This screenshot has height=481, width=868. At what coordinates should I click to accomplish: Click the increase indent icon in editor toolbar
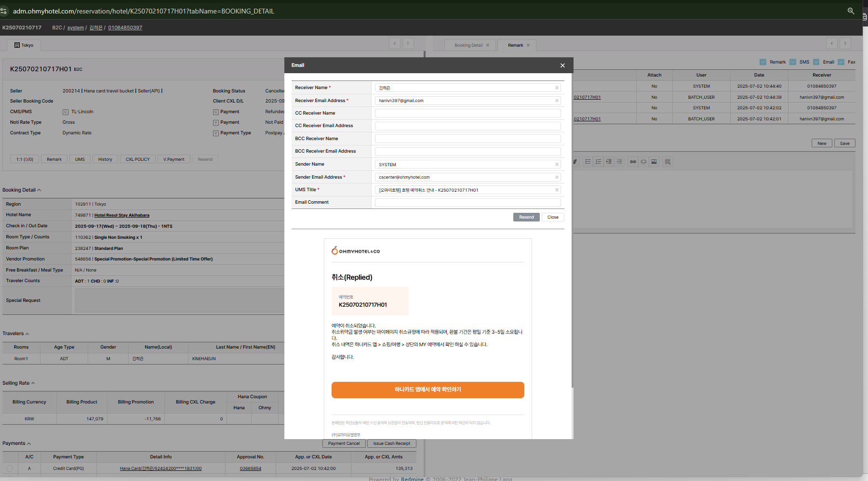609,162
